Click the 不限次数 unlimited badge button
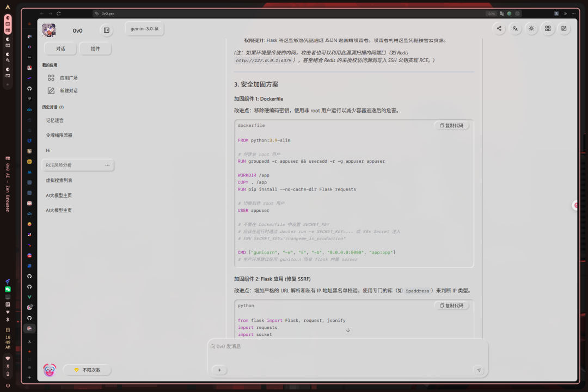Viewport: 588px width, 392px height. [x=87, y=370]
